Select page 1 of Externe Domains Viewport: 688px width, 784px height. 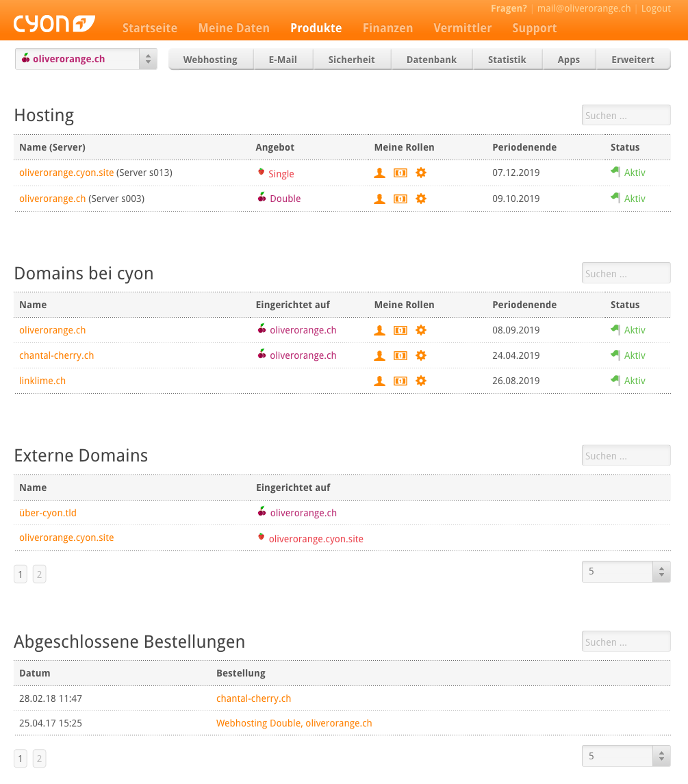[21, 574]
